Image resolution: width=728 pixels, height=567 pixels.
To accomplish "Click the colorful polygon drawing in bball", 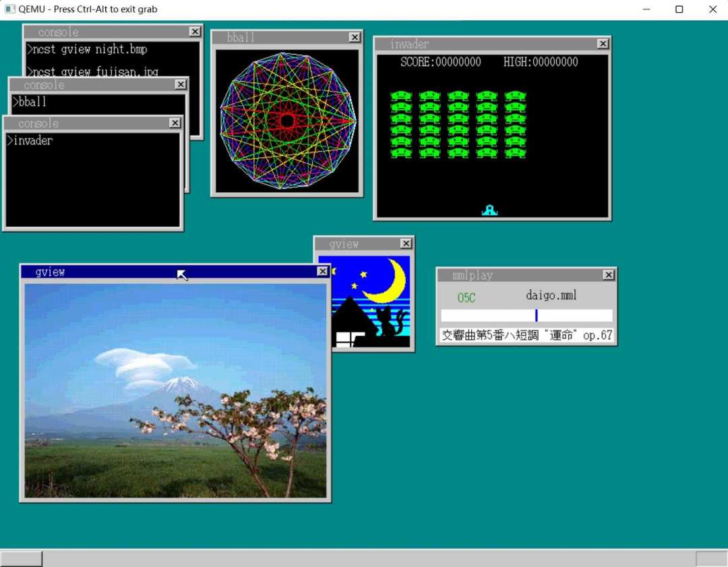I will [x=287, y=121].
